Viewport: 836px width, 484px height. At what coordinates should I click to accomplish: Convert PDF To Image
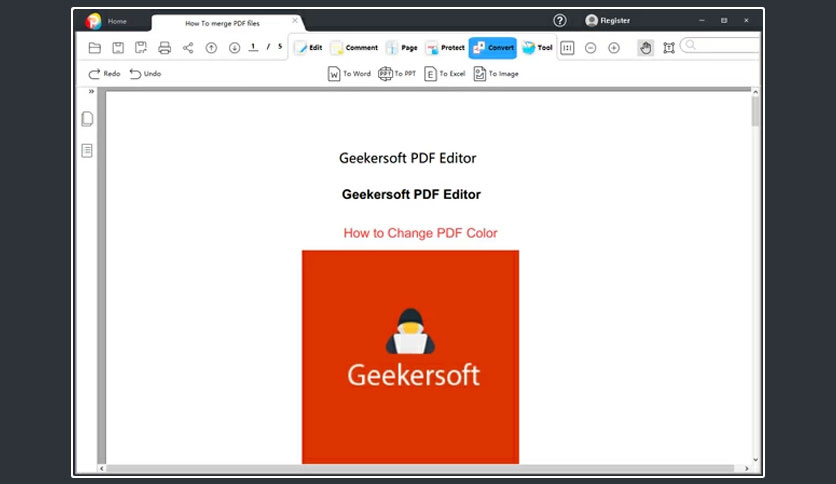click(x=496, y=74)
